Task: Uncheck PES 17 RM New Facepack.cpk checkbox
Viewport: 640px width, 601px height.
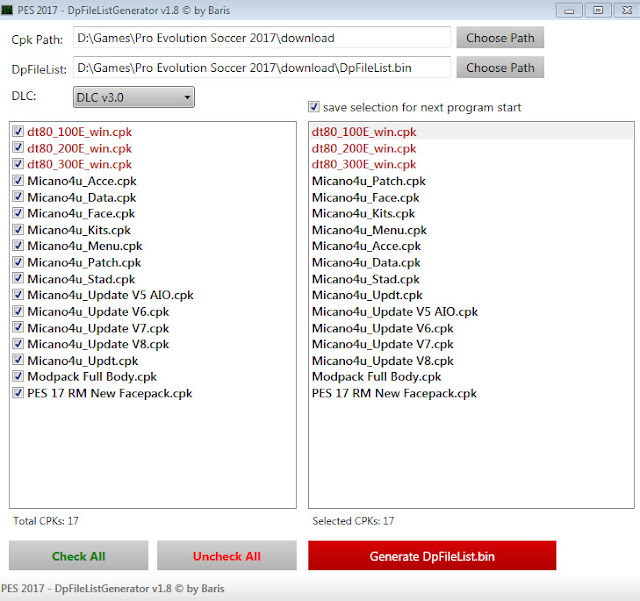Action: pyautogui.click(x=18, y=392)
